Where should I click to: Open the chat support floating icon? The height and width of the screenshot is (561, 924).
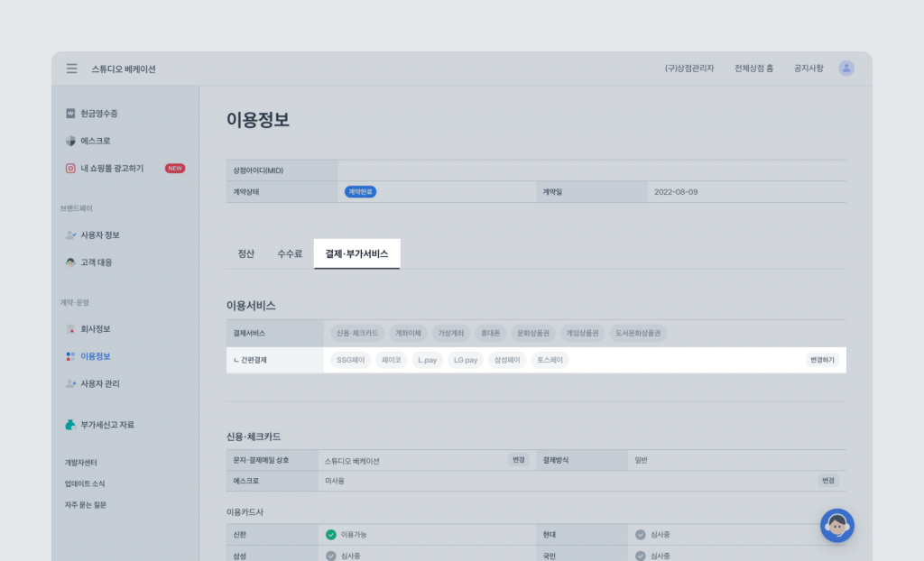point(836,526)
